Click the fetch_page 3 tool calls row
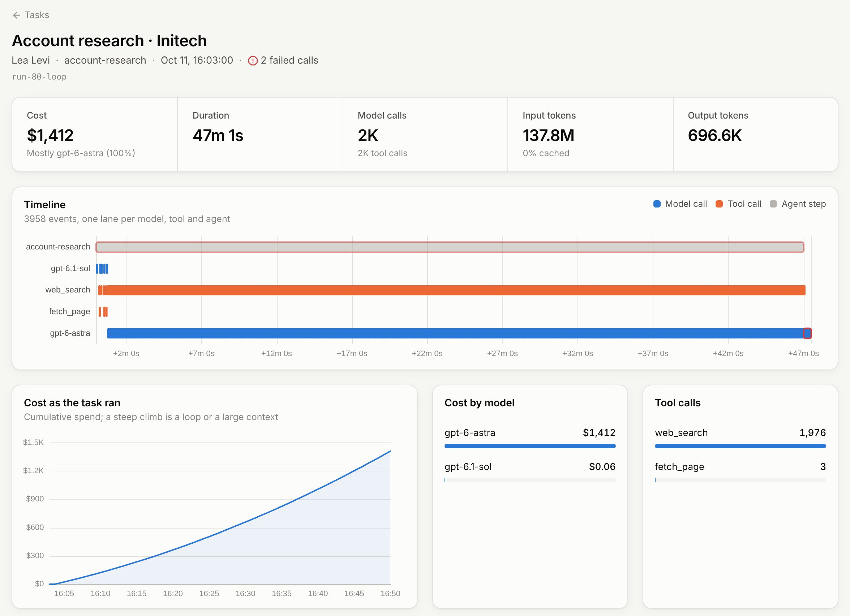 (x=740, y=472)
